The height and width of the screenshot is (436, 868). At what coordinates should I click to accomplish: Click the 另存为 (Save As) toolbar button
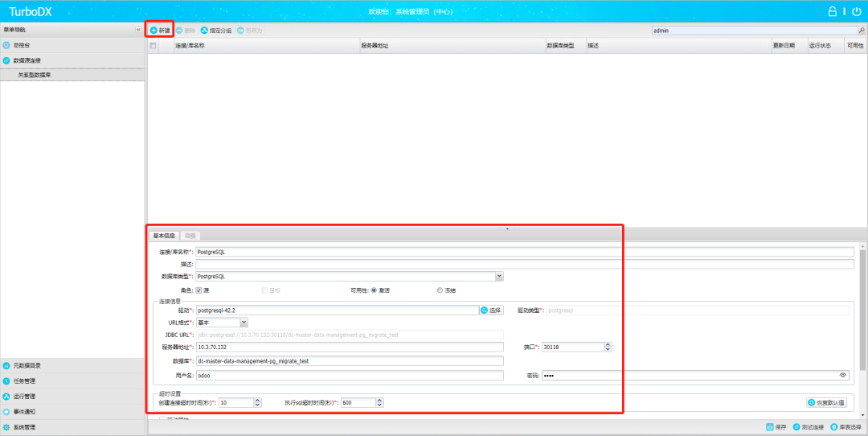249,31
